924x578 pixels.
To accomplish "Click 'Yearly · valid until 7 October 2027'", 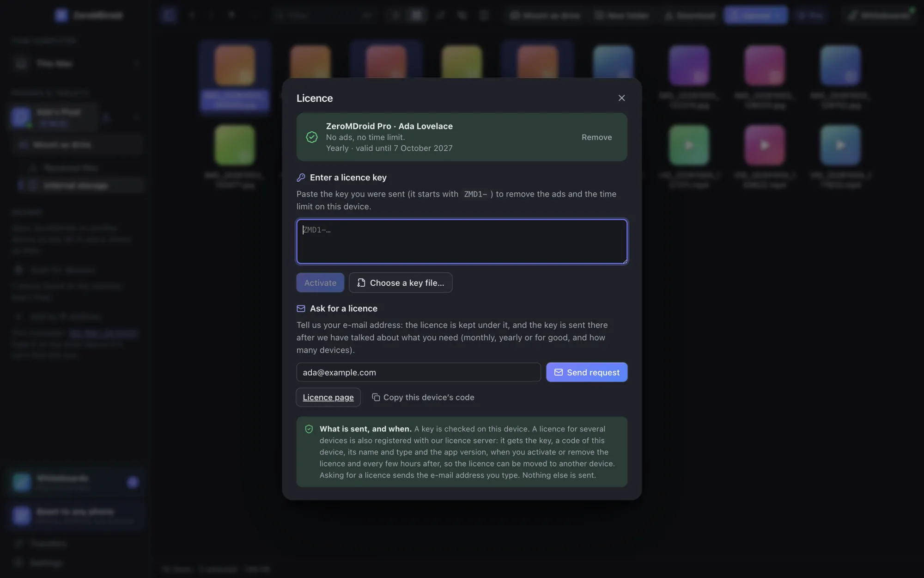I will tap(389, 148).
